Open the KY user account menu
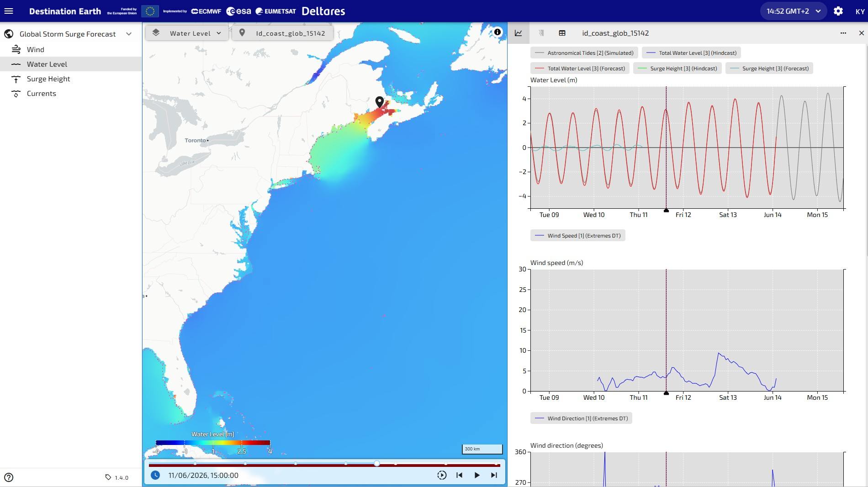 click(x=860, y=11)
